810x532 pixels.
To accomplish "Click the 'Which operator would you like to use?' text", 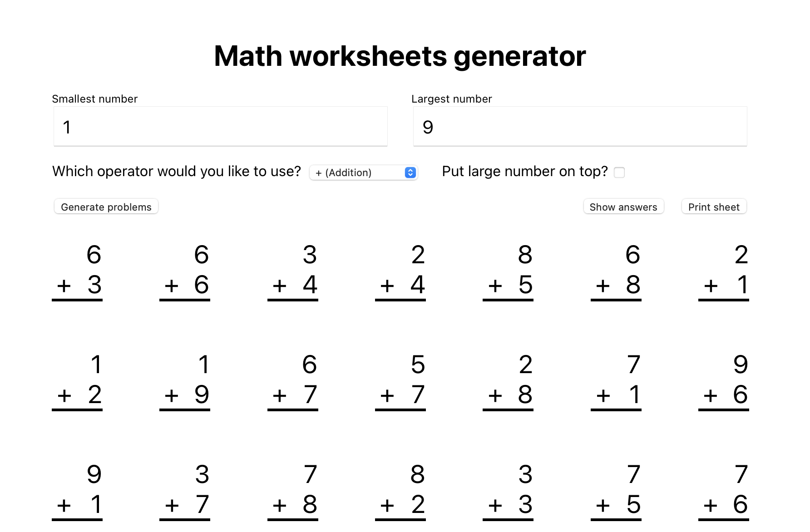I will [176, 171].
